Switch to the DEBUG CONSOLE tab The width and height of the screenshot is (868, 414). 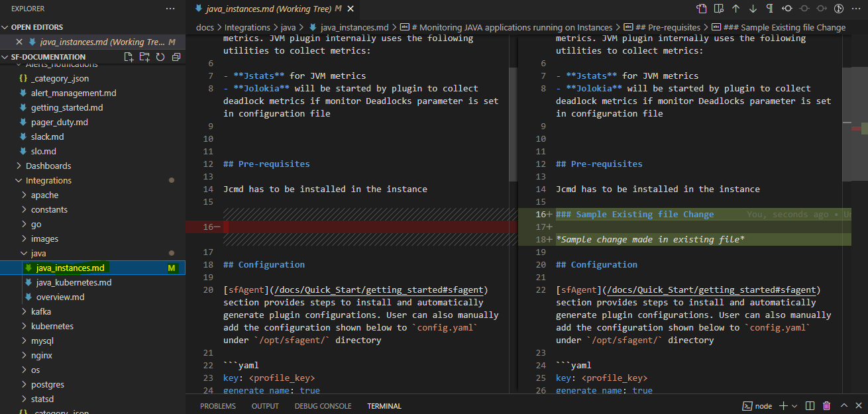point(323,406)
